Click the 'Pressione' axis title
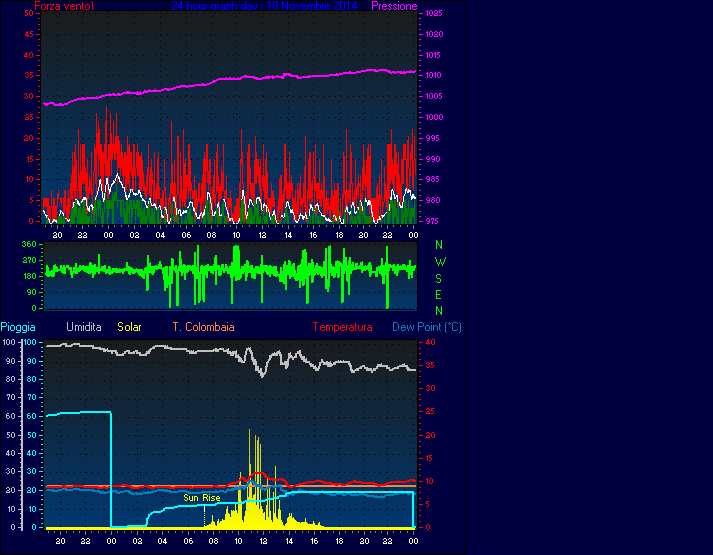This screenshot has height=555, width=713. [394, 6]
